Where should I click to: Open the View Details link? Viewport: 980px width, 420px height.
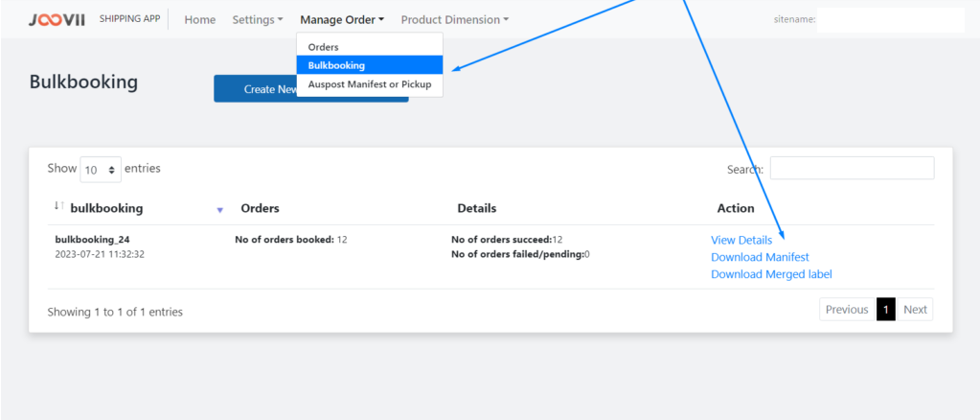coord(741,241)
